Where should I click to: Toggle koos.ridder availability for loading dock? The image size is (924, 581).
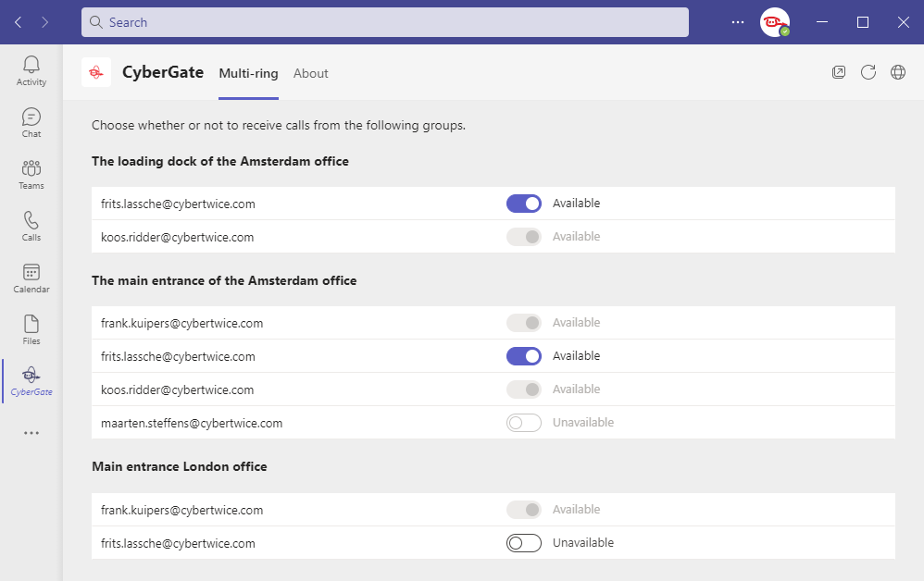(524, 237)
